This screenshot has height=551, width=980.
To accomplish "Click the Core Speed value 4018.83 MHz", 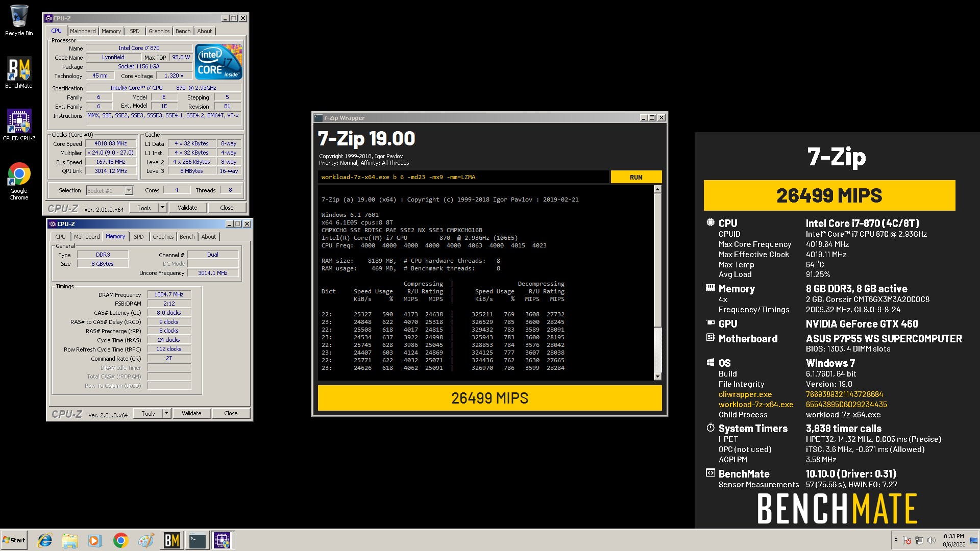I will (111, 143).
